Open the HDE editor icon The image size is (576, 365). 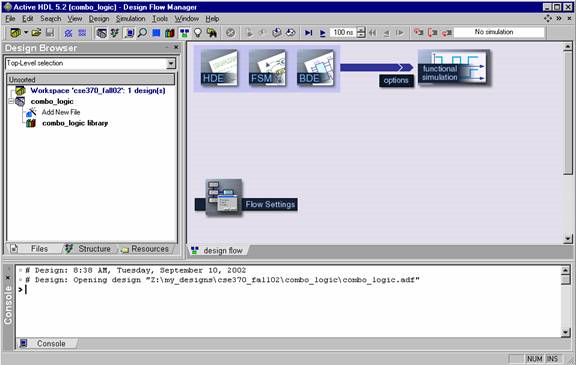click(219, 68)
